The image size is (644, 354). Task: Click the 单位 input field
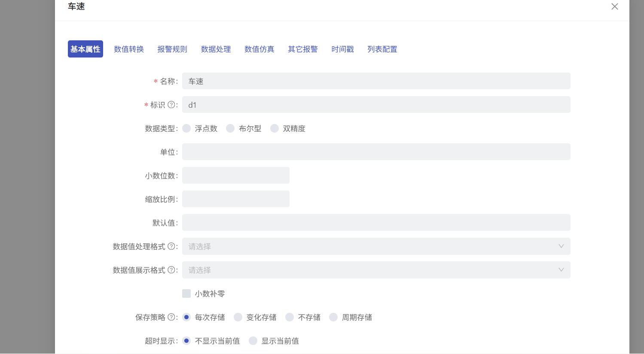click(376, 151)
